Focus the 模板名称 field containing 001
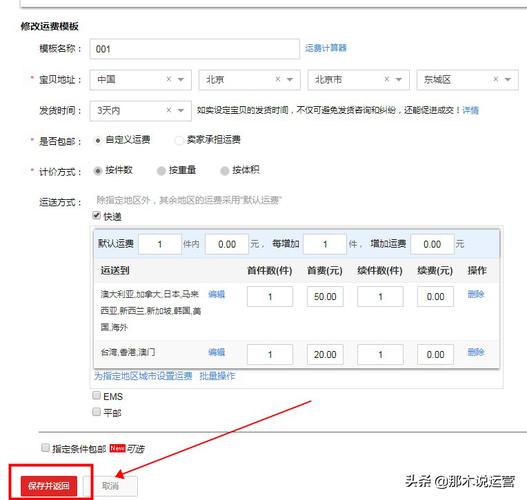This screenshot has width=527, height=500. click(194, 49)
